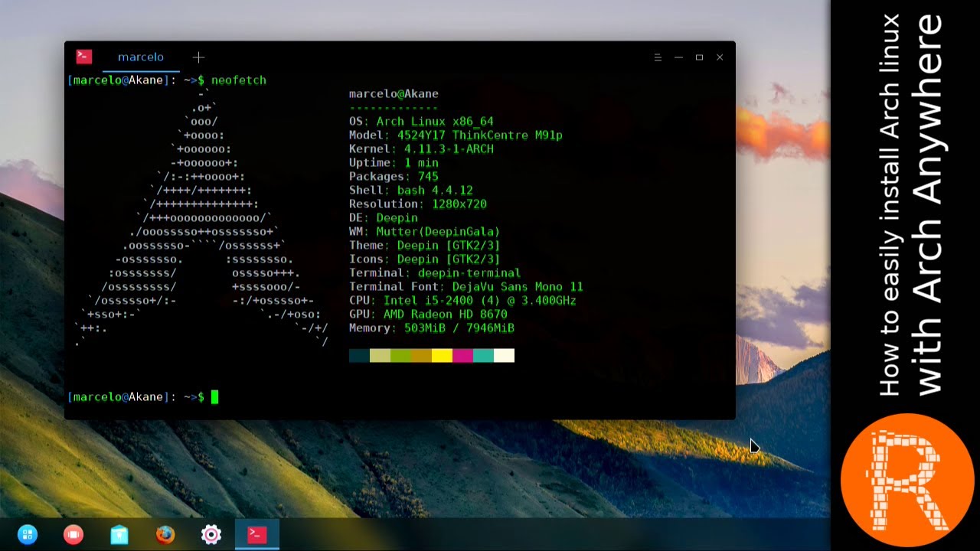This screenshot has height=551, width=980.
Task: Click the Theme: Deepin [GTK2/3] line
Action: tap(425, 245)
